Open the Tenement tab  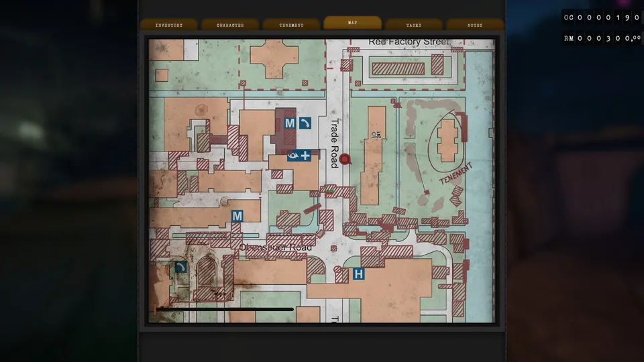point(291,25)
